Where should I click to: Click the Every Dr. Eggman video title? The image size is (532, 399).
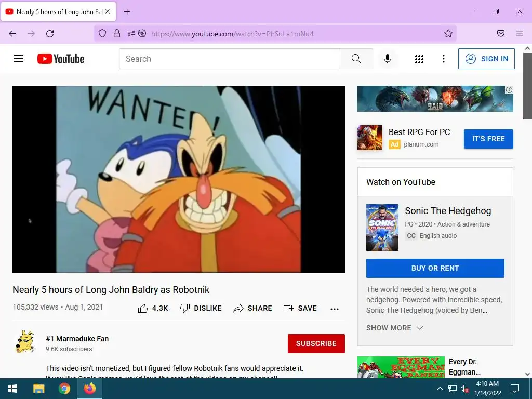(x=464, y=367)
